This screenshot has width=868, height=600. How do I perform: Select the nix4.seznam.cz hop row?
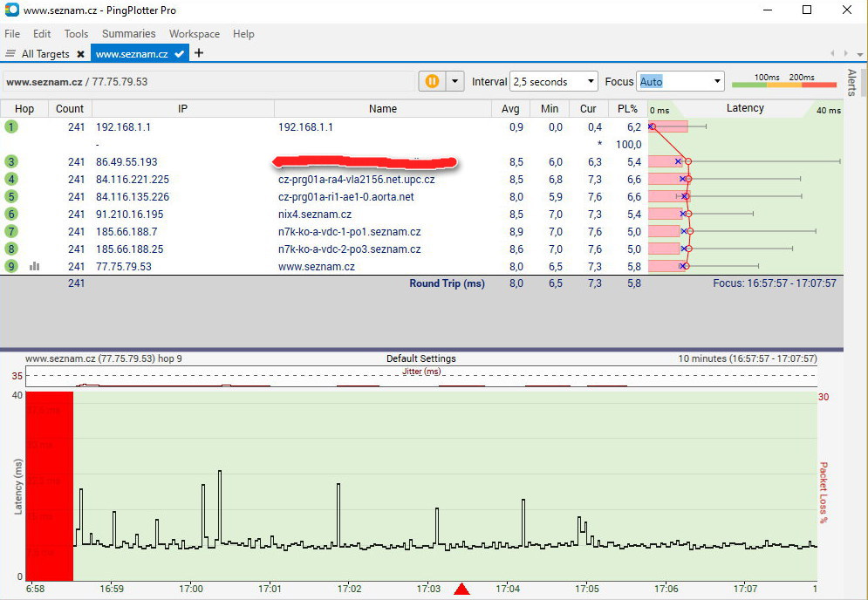point(314,214)
